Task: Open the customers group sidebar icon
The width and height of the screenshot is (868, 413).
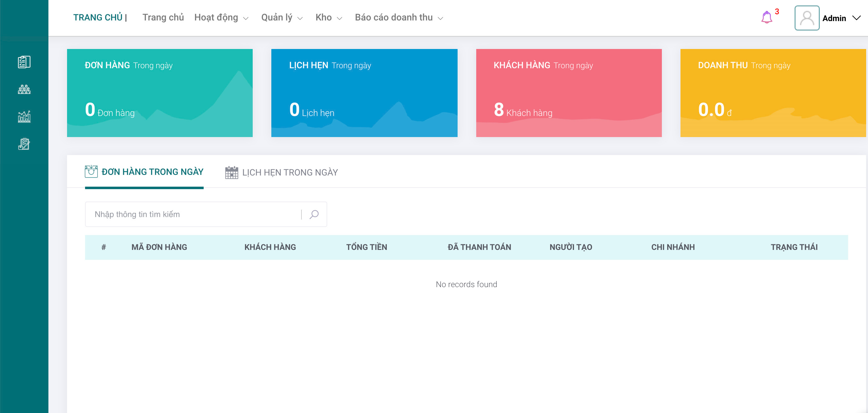Action: tap(24, 89)
